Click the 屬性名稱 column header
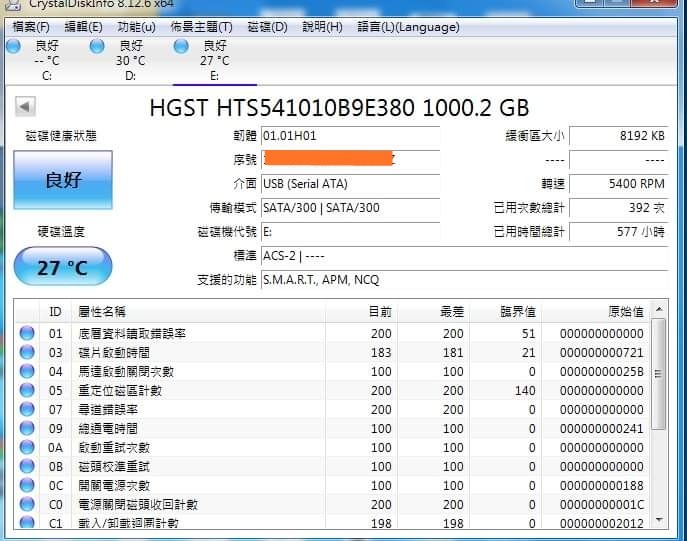 click(102, 312)
